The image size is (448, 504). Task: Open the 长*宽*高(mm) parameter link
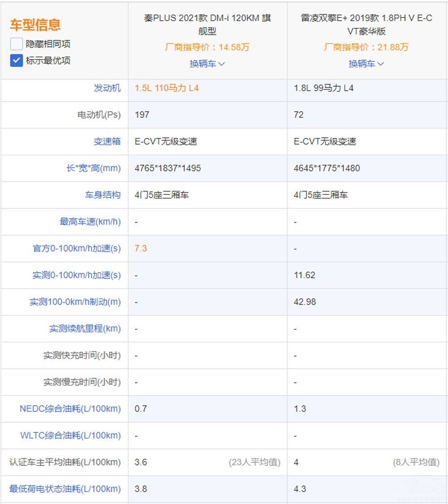pyautogui.click(x=94, y=168)
